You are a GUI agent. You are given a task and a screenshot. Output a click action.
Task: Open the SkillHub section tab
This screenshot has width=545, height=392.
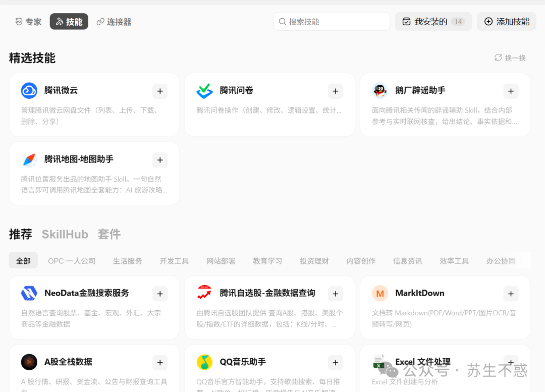65,234
